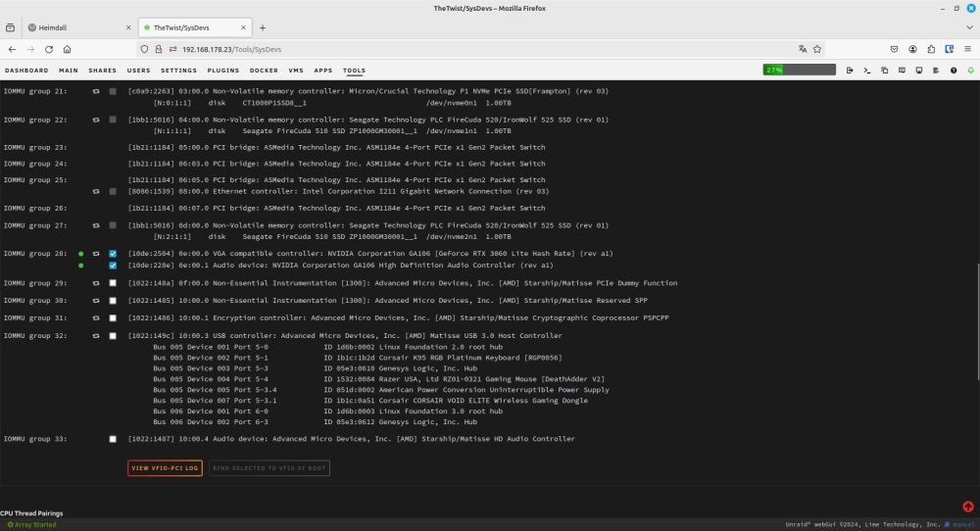Open a new Firefox tab with plus

(x=263, y=27)
